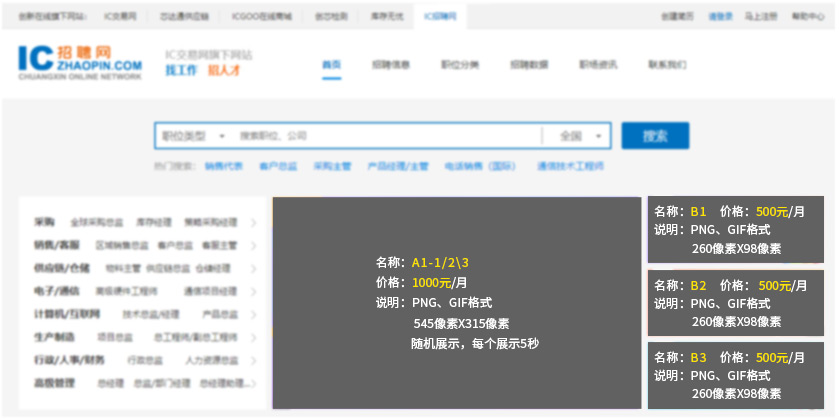The image size is (839, 420).
Task: Expand the 供应链/仓储 category arrow
Action: point(253,269)
